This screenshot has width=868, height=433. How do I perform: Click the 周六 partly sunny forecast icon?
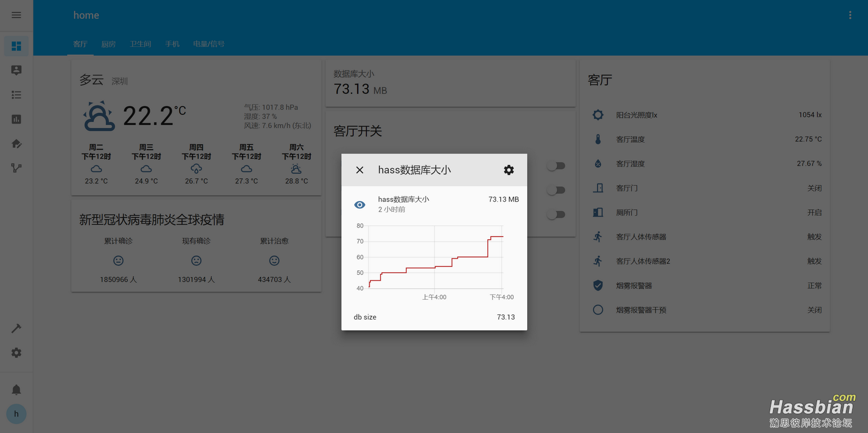(x=296, y=168)
